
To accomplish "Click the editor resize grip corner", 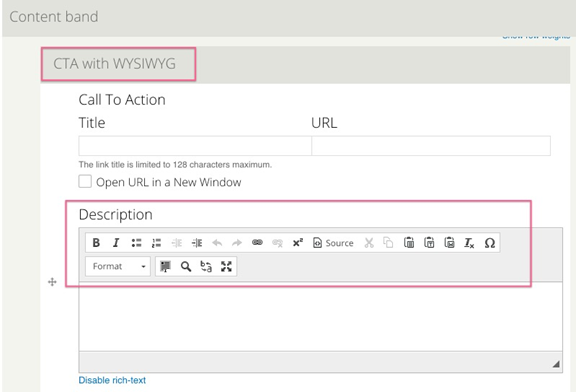I will point(556,364).
